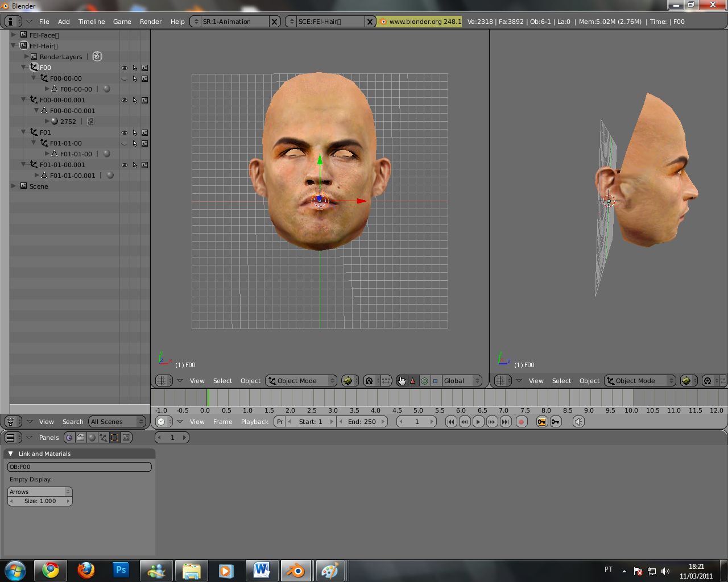The height and width of the screenshot is (582, 728).
Task: Open the Shading context sphere icon
Action: pos(92,438)
